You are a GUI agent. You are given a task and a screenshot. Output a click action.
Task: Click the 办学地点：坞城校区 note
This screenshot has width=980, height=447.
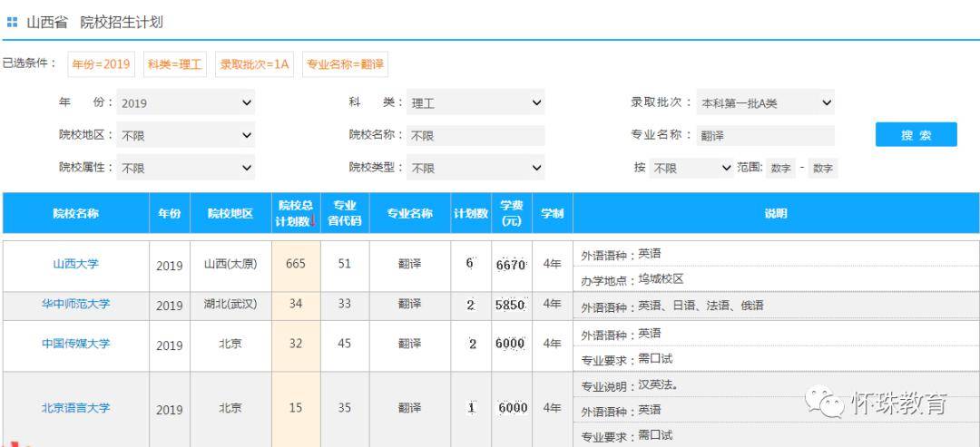click(x=632, y=279)
